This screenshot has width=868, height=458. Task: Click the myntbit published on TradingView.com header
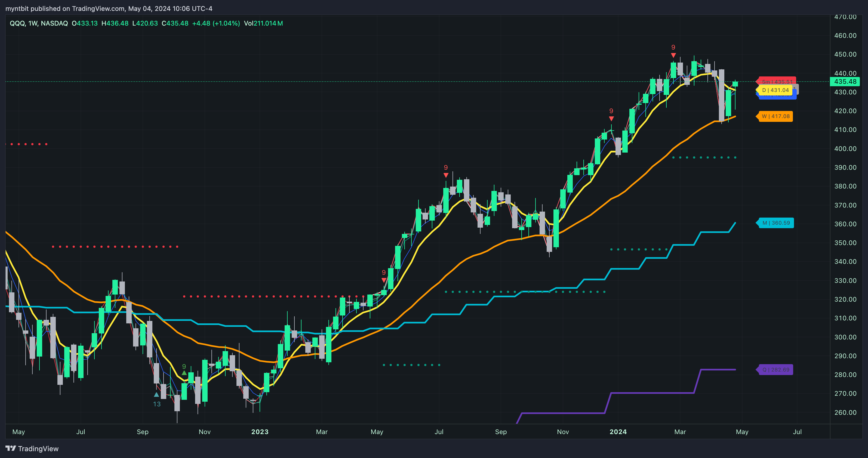coord(109,8)
